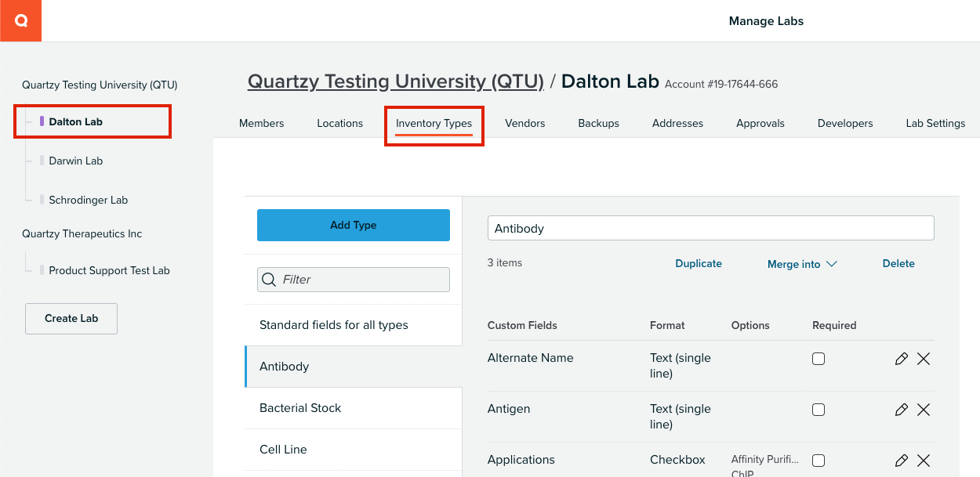The width and height of the screenshot is (980, 477).
Task: Select the Inventory Types tab
Action: 434,124
